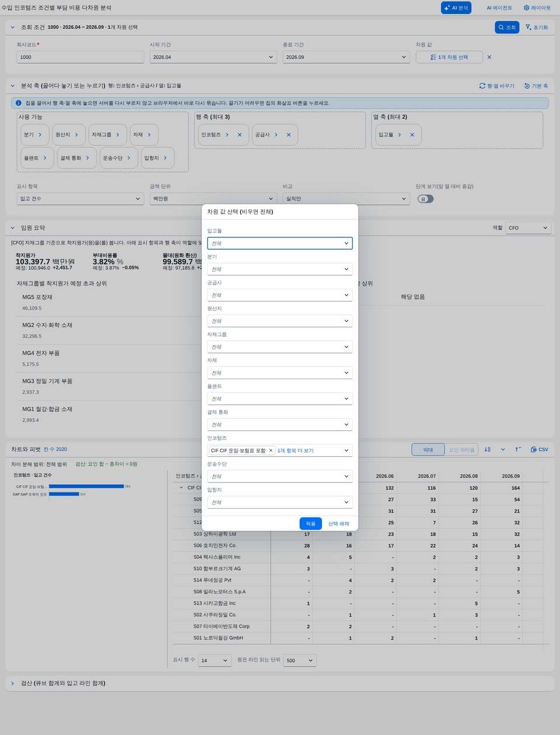Click the arrow on the 플랜트 chip
This screenshot has width=560, height=735.
coord(45,158)
